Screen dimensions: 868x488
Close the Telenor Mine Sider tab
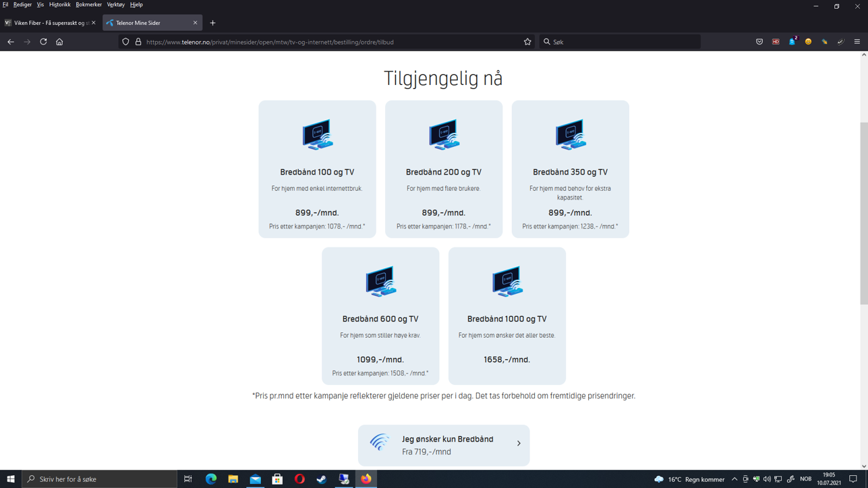pos(196,23)
